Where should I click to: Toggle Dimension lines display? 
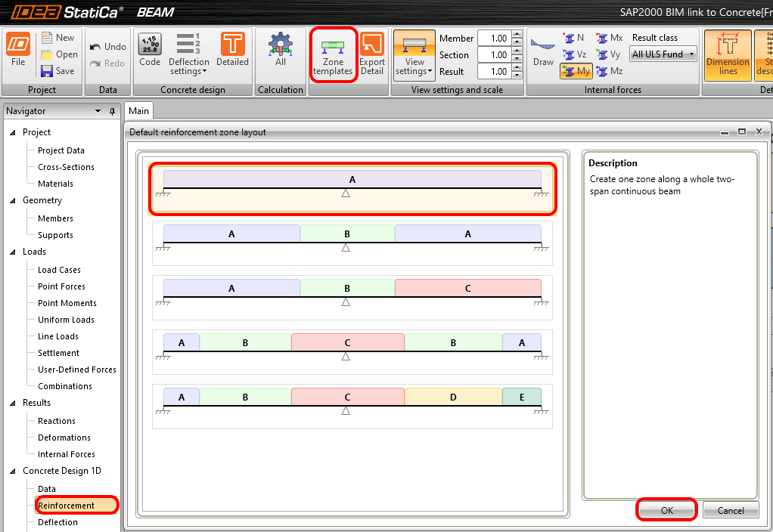[728, 54]
